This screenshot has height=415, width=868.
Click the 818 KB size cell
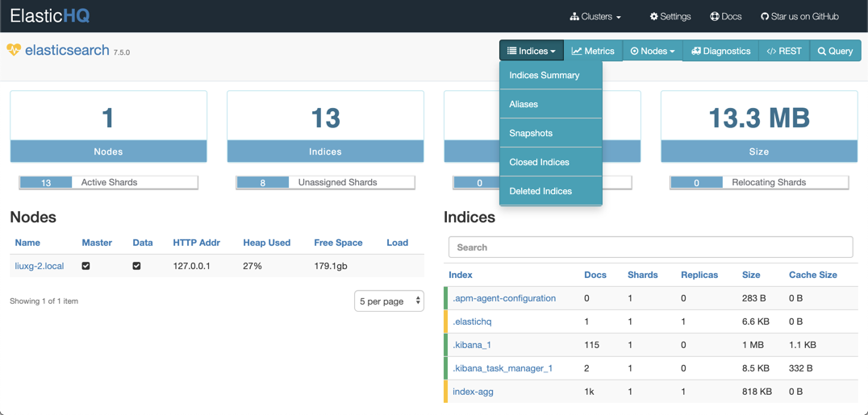[x=757, y=392]
